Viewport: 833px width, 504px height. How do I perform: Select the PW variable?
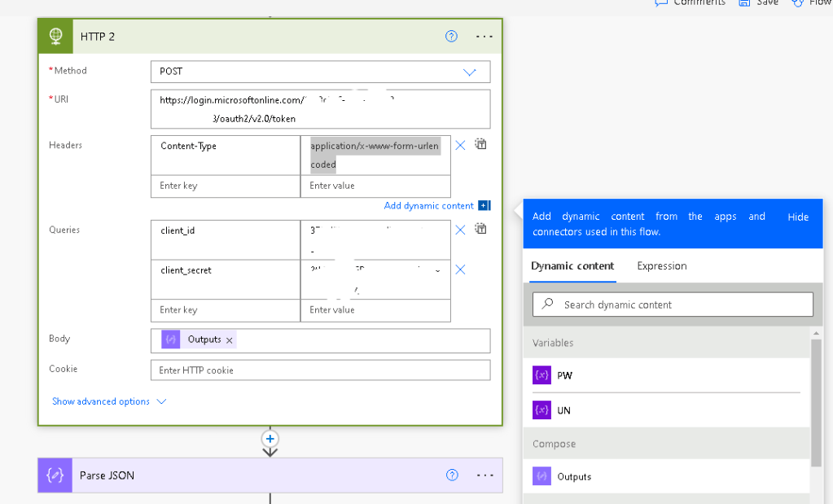[x=563, y=375]
